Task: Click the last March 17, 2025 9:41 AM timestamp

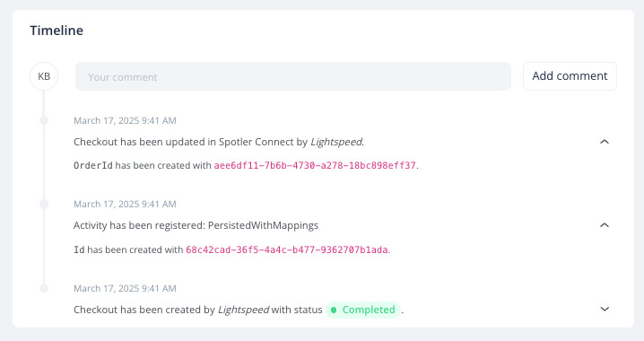Action: click(x=125, y=288)
